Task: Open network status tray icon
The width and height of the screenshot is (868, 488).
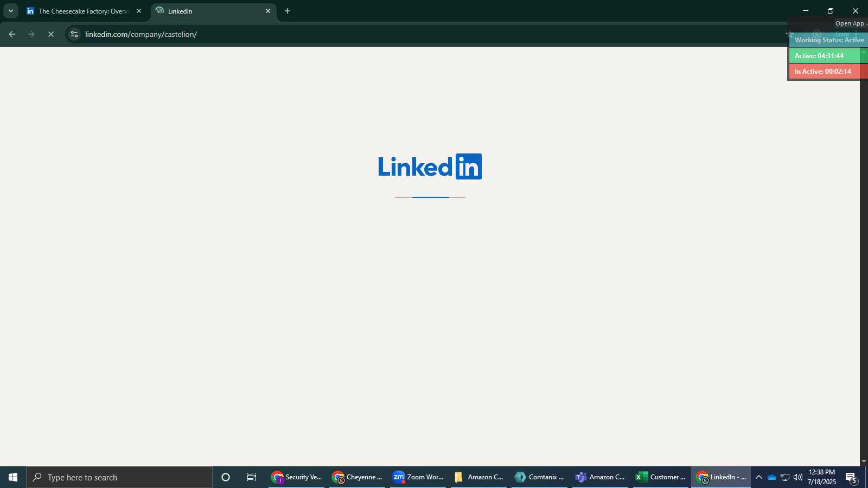Action: [785, 477]
